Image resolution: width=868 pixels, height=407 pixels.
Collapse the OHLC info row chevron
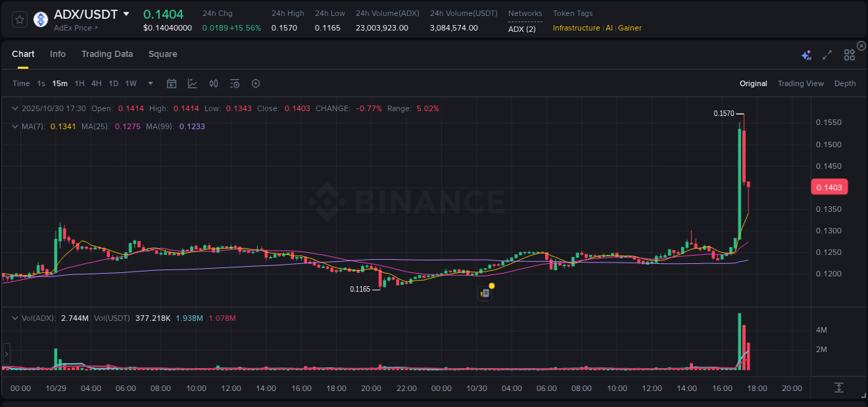pyautogui.click(x=15, y=108)
